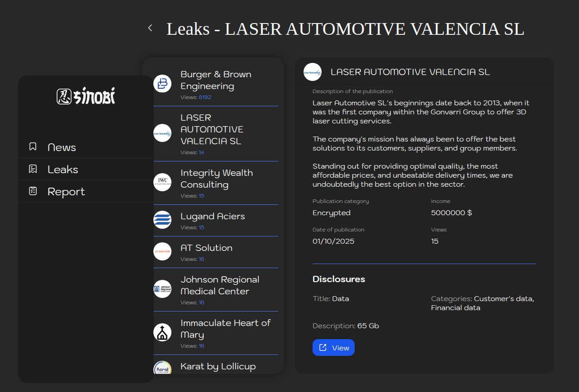Click the IWC logo for Integrity Wealth Consulting
The image size is (579, 392).
coord(162,182)
